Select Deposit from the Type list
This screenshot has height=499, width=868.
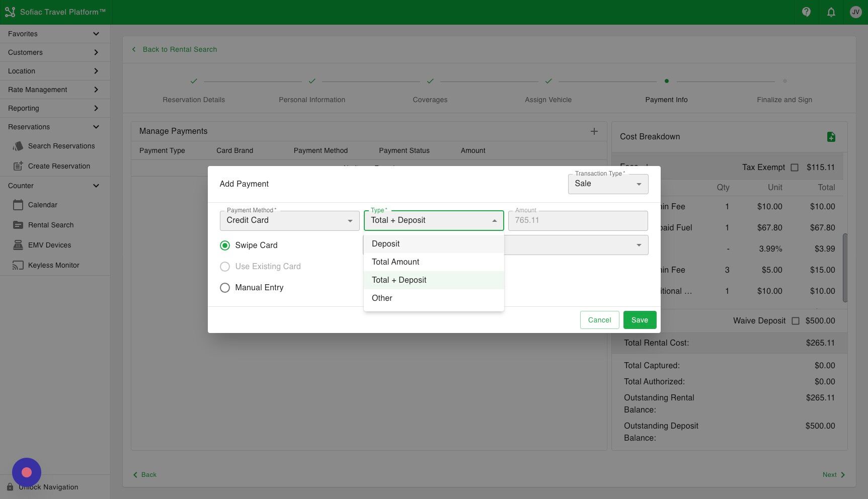[385, 243]
